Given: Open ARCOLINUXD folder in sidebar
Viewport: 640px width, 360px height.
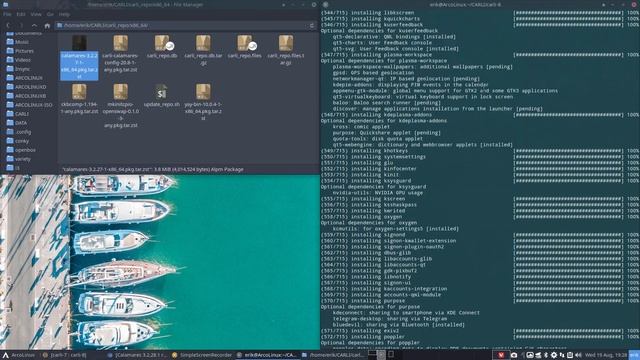Looking at the screenshot, I should click(27, 87).
